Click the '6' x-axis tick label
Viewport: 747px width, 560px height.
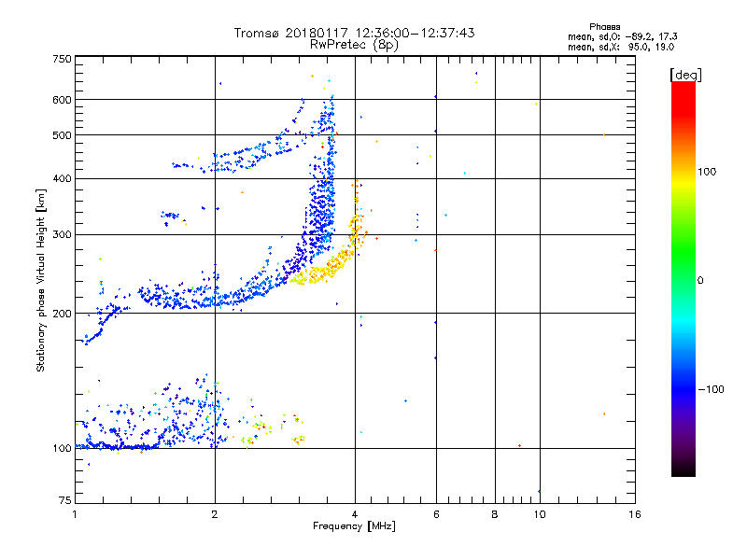point(436,514)
